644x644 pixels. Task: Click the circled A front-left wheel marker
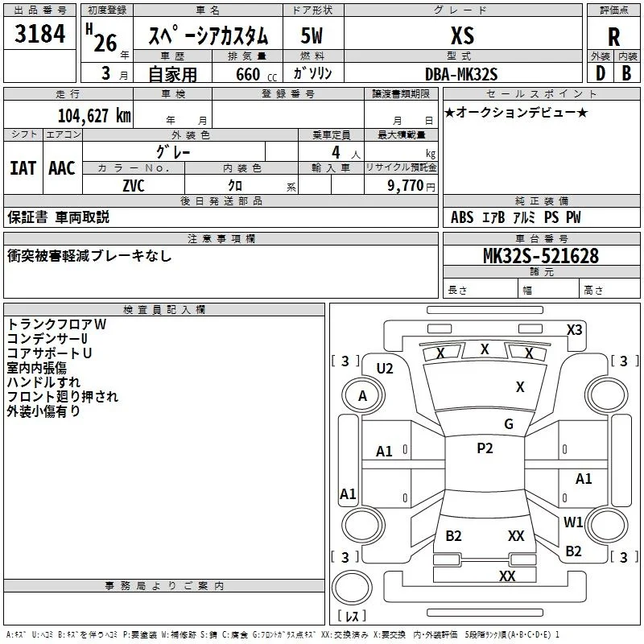tap(363, 396)
